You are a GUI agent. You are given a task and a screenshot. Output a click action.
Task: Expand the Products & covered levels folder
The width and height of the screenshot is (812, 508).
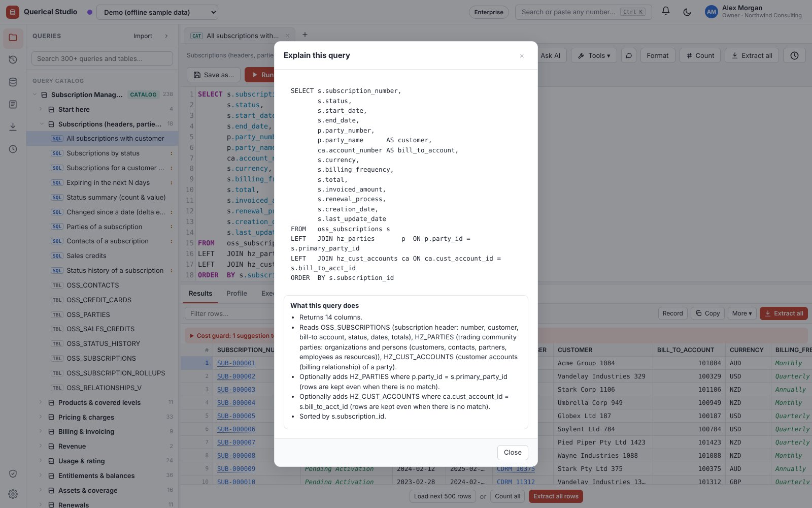tap(41, 402)
